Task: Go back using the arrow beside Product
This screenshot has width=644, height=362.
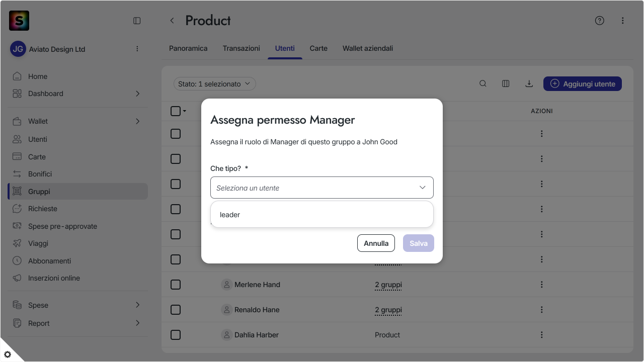Action: tap(172, 21)
